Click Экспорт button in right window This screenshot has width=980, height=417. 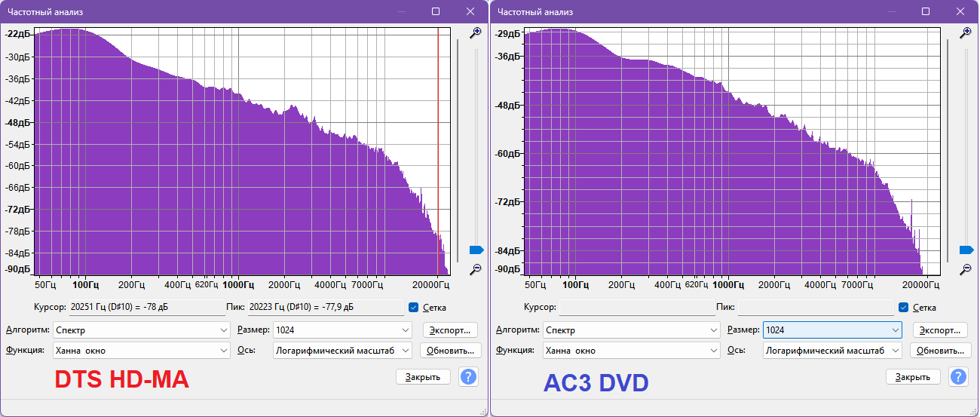[x=941, y=330]
